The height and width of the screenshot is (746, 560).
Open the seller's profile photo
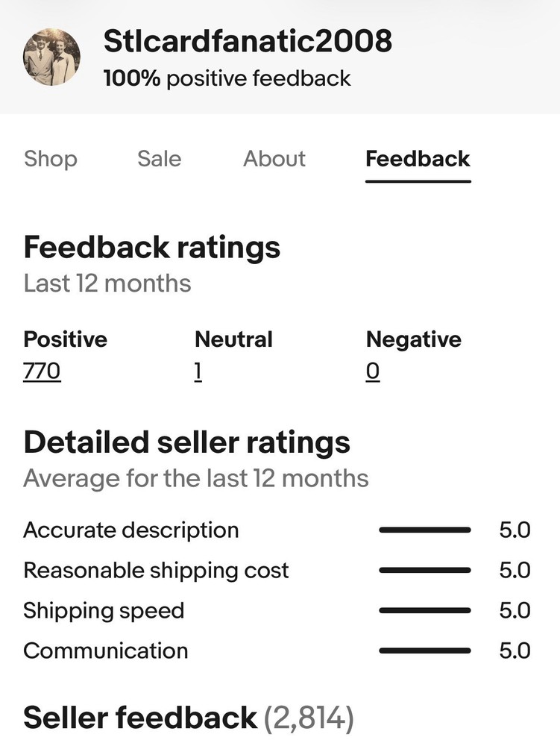[x=52, y=57]
